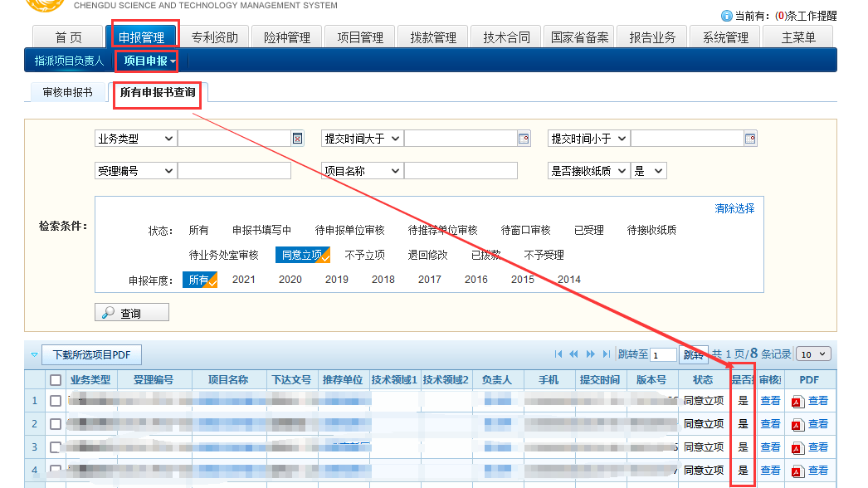Click the calendar icon for 提交时间小于 field

750,139
